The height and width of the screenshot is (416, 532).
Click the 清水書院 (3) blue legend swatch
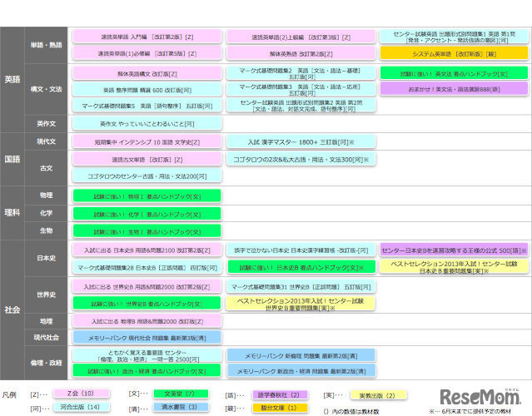pyautogui.click(x=181, y=407)
